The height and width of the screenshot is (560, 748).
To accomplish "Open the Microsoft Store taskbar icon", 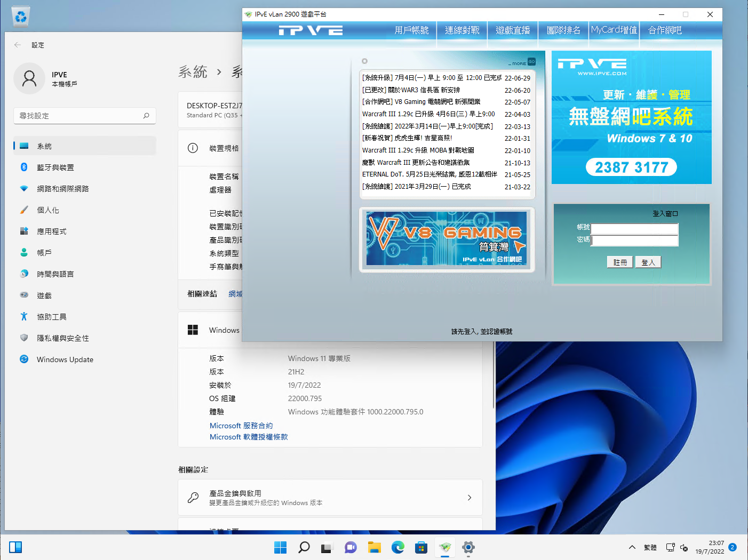I will point(421,547).
